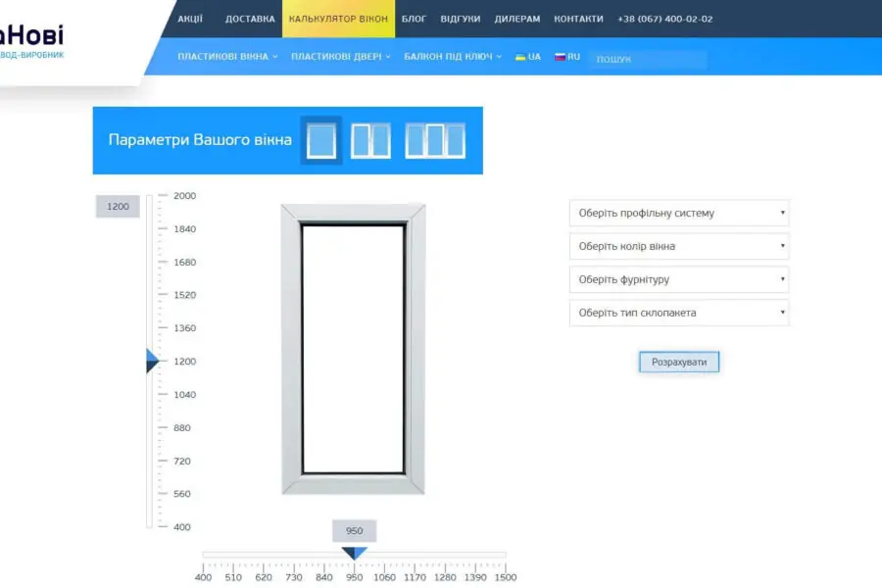This screenshot has width=882, height=588.
Task: Switch language via Russian flag RU
Action: click(567, 57)
